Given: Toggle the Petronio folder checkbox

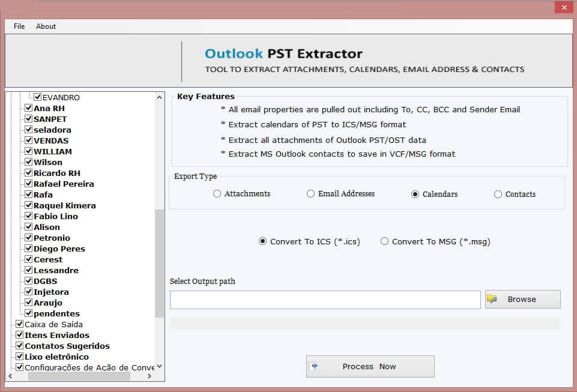Looking at the screenshot, I should (29, 237).
